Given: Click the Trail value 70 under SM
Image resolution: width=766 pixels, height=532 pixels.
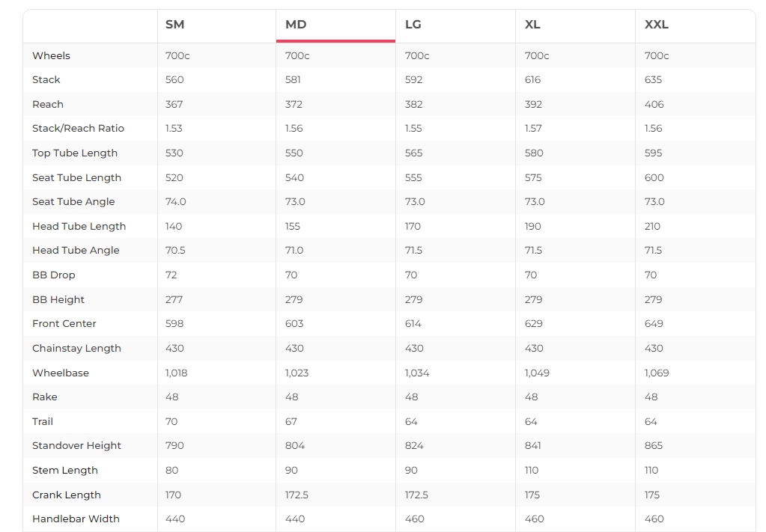Looking at the screenshot, I should (171, 421).
